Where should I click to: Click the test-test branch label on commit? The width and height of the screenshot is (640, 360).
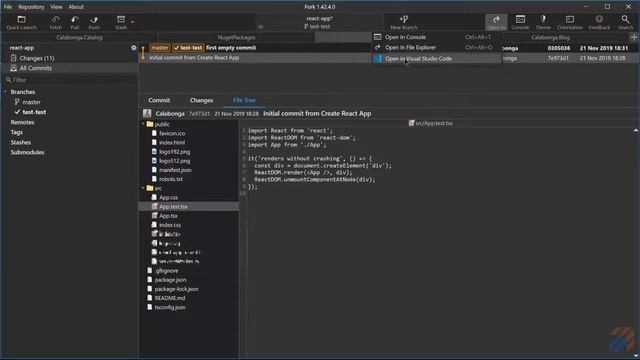[188, 48]
